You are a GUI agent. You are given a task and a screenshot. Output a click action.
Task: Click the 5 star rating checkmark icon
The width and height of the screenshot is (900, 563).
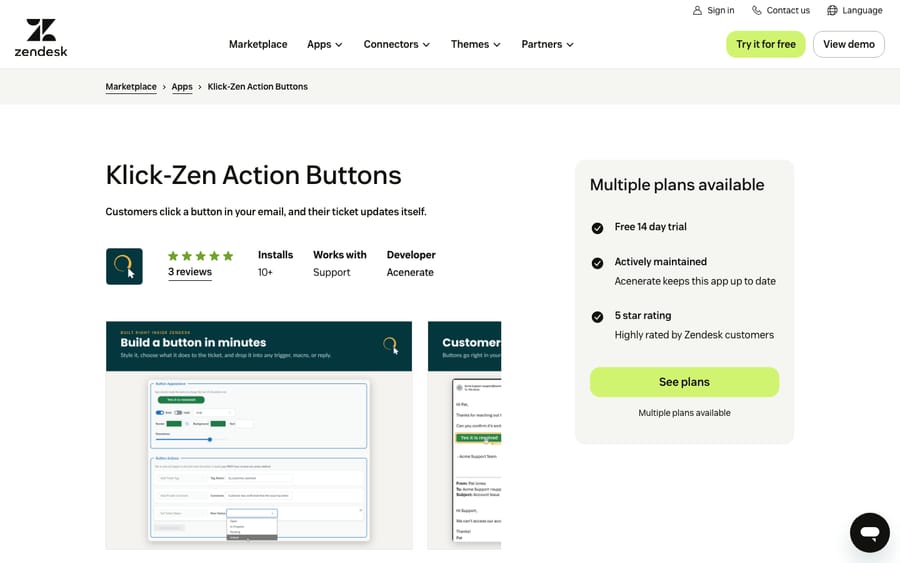tap(597, 317)
